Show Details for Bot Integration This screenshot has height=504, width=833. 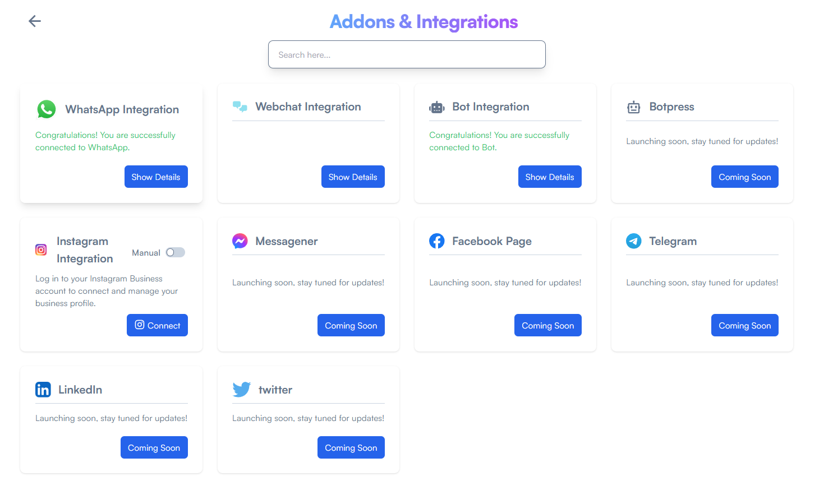pos(550,177)
